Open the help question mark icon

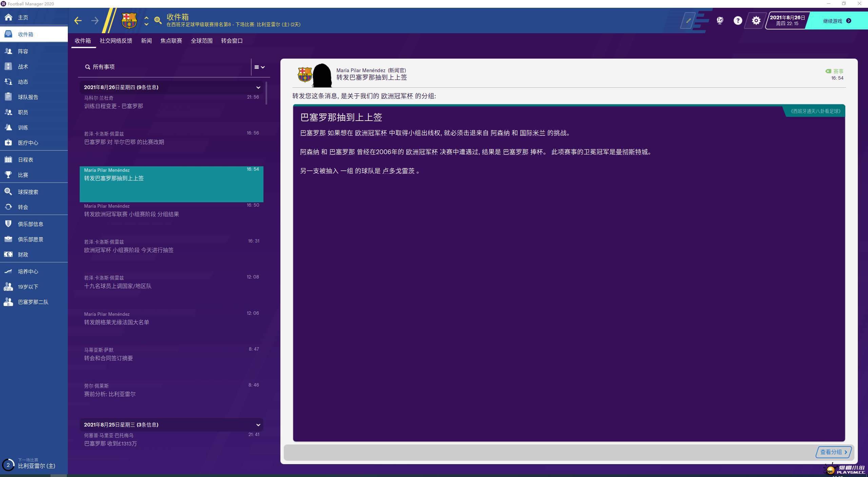pyautogui.click(x=738, y=21)
